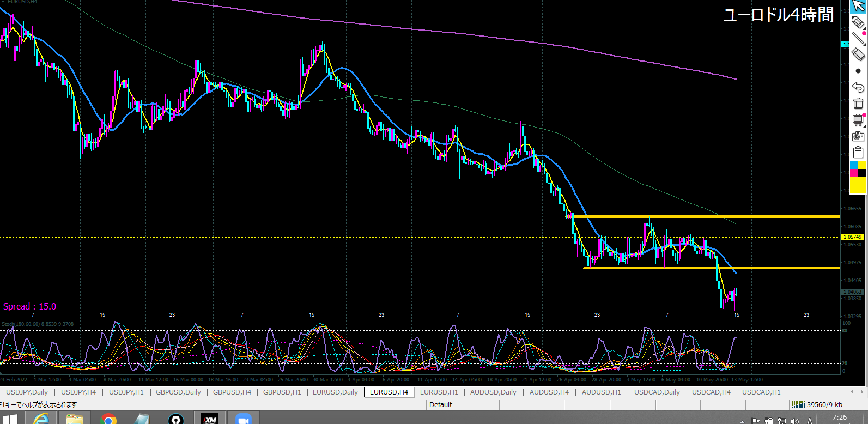This screenshot has height=424, width=868.
Task: Open the whiteboard easel tool
Action: [858, 119]
